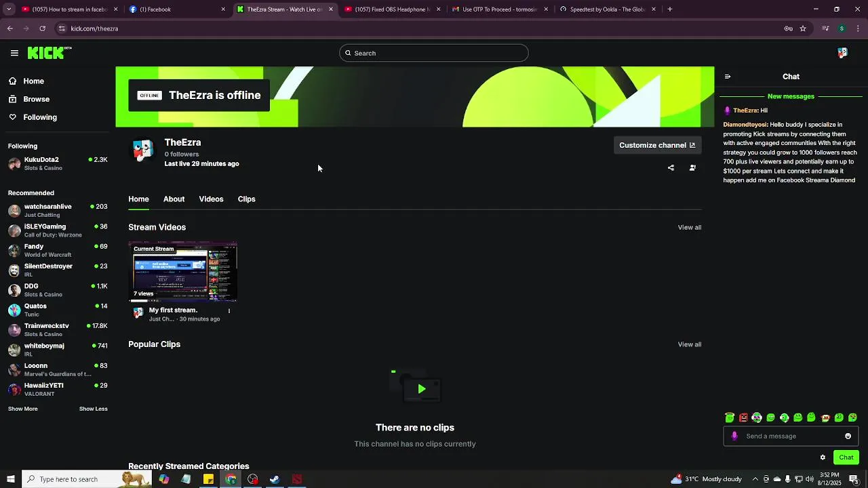Click the clip play icon placeholder
This screenshot has height=488, width=868.
point(421,389)
